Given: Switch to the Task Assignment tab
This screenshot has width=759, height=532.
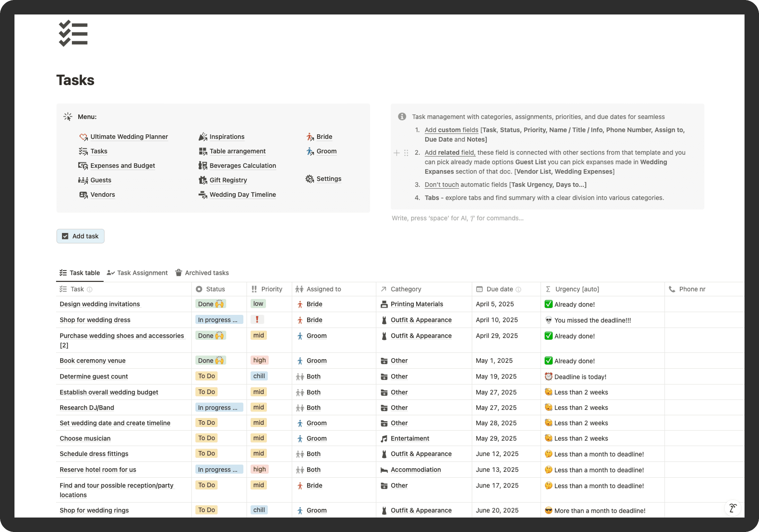Looking at the screenshot, I should (137, 273).
